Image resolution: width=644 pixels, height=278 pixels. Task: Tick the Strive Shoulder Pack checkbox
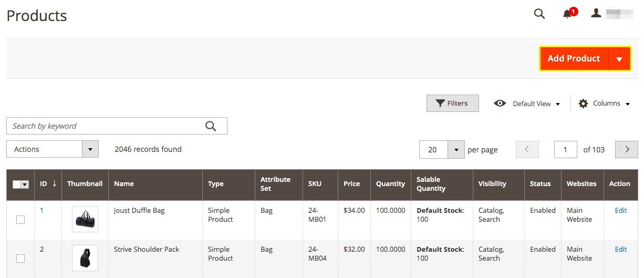coord(20,259)
